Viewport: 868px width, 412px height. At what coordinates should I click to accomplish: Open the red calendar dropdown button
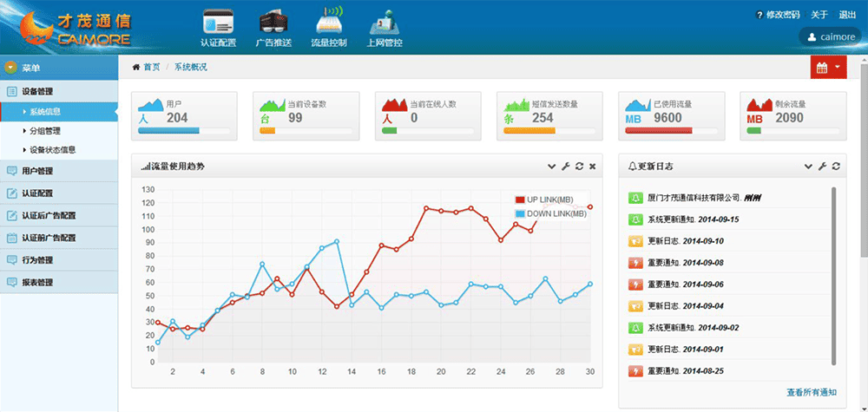(827, 67)
